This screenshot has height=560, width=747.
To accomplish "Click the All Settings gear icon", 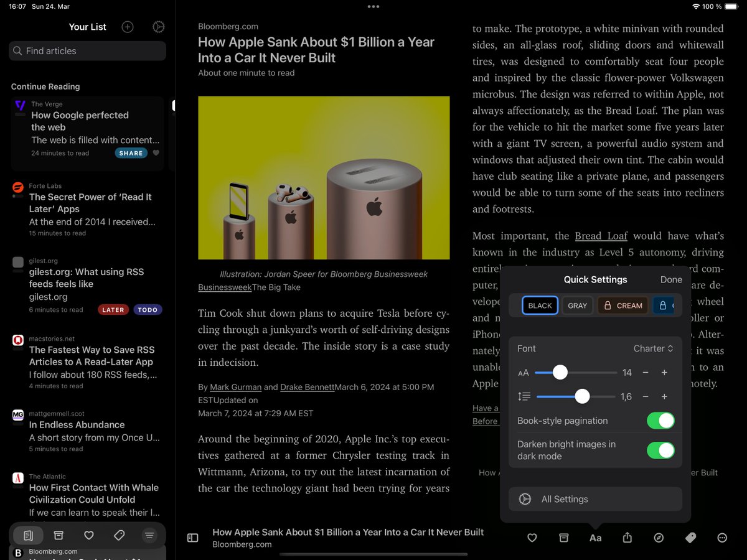I will [525, 499].
